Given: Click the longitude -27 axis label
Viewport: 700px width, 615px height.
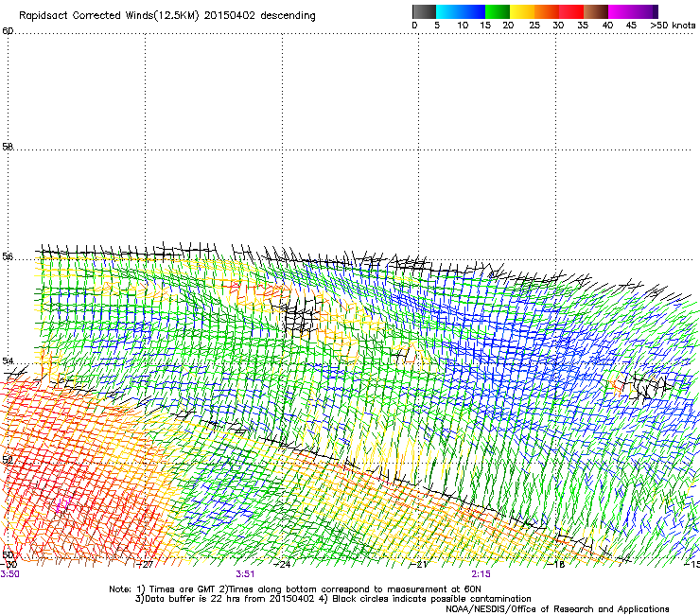Looking at the screenshot, I should pos(145,565).
